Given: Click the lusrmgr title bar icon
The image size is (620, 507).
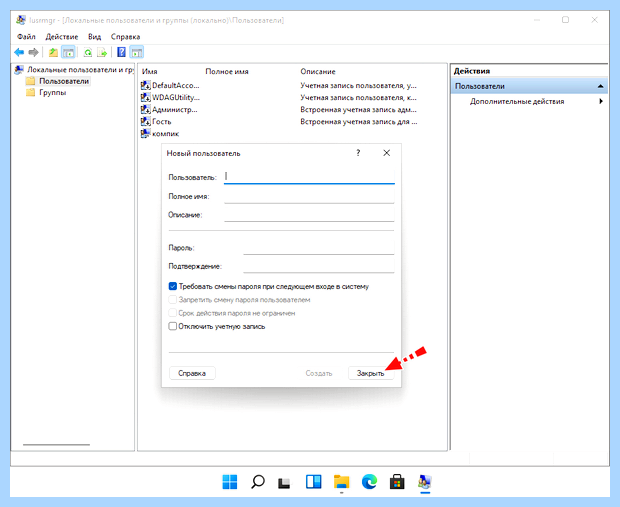Looking at the screenshot, I should [21, 20].
